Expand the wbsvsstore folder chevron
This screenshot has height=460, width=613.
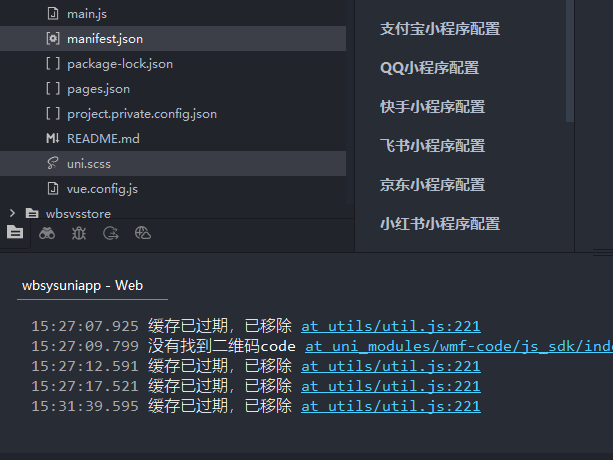[x=13, y=213]
